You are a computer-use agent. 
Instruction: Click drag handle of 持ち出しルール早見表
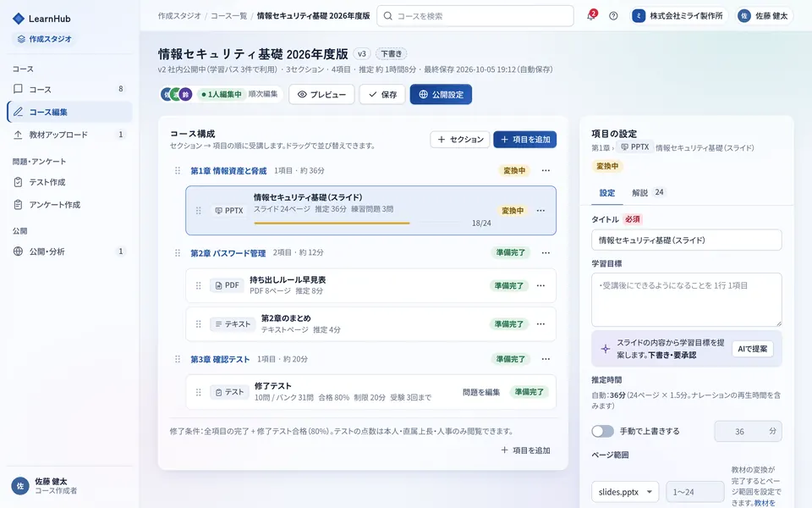pyautogui.click(x=198, y=285)
